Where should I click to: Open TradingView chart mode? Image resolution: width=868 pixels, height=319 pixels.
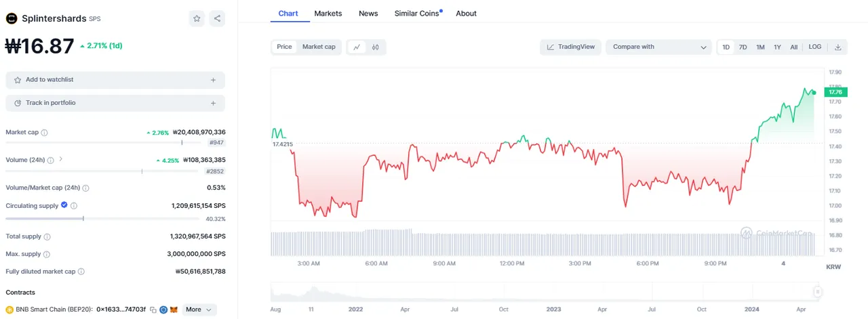coord(571,47)
